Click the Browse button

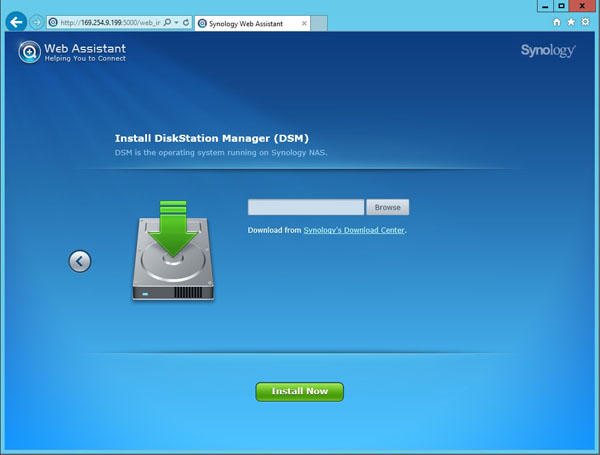(x=388, y=207)
